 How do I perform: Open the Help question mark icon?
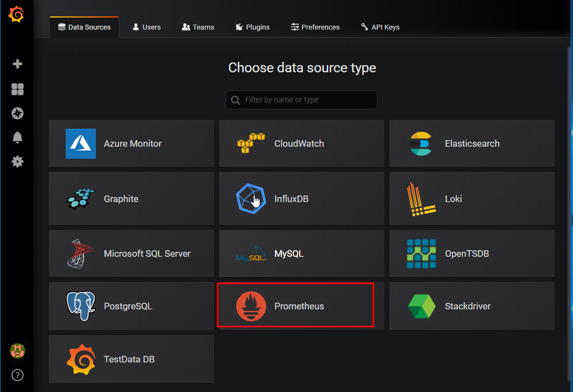tap(18, 376)
